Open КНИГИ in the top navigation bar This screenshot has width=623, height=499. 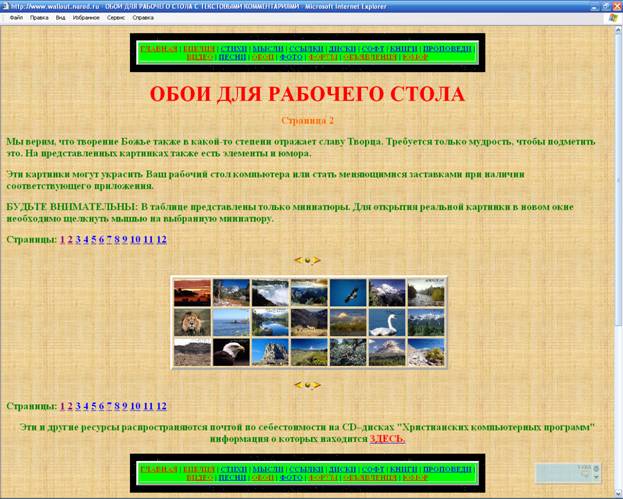[x=404, y=49]
